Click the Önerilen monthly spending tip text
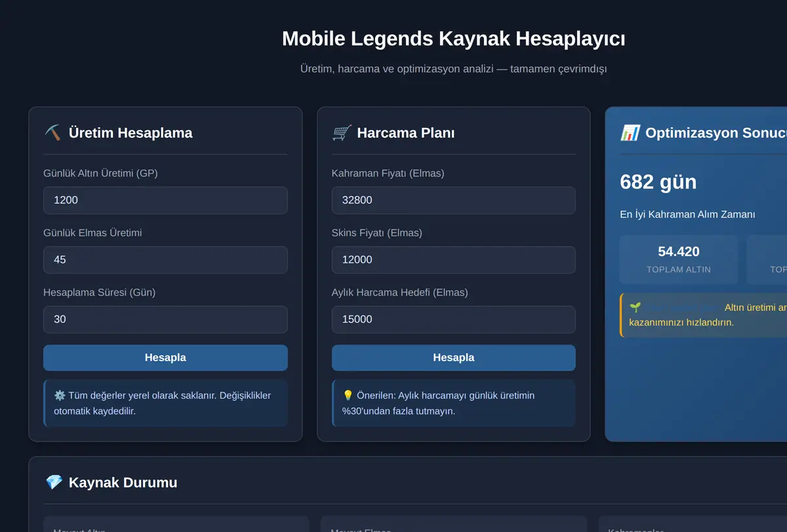Screen dimensions: 787x532 [453, 403]
